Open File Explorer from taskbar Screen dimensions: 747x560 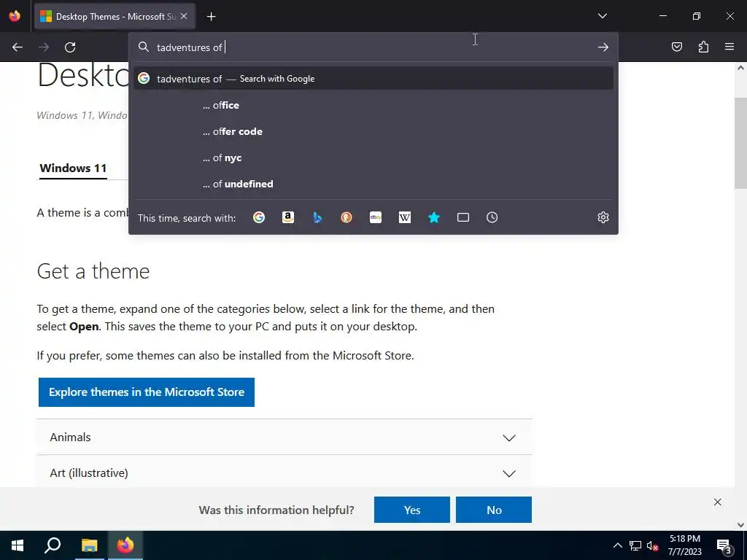(89, 545)
